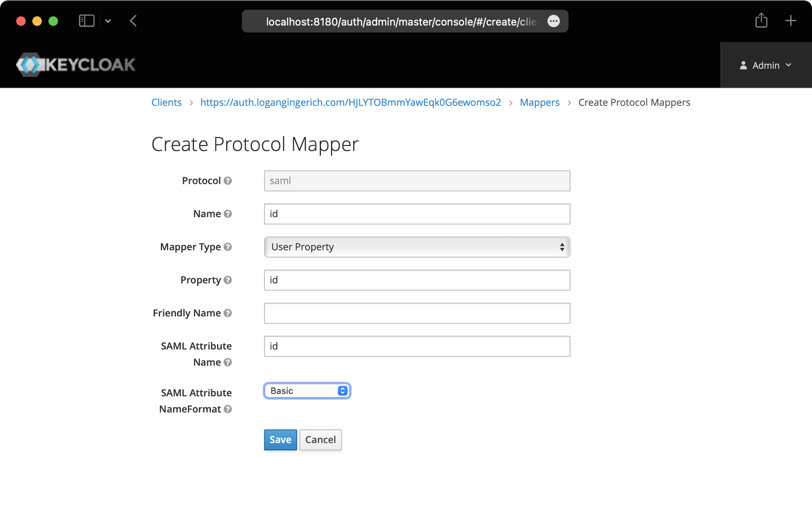
Task: Cancel the protocol mapper creation
Action: coord(320,440)
